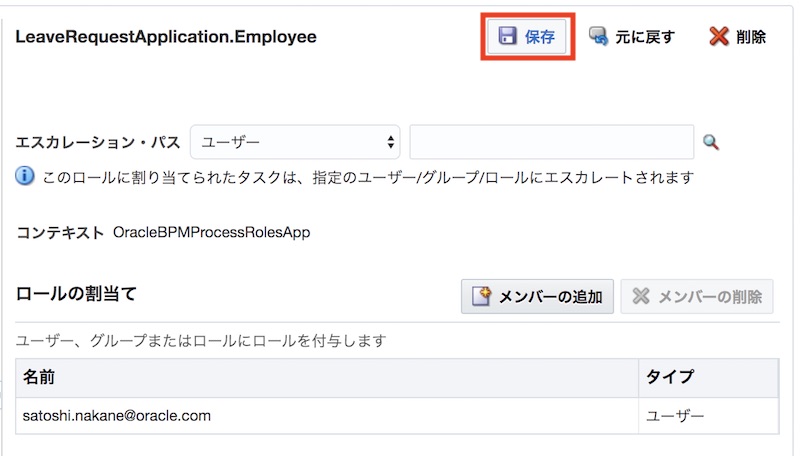This screenshot has height=456, width=800.
Task: Click the blue information icon
Action: pos(26,176)
